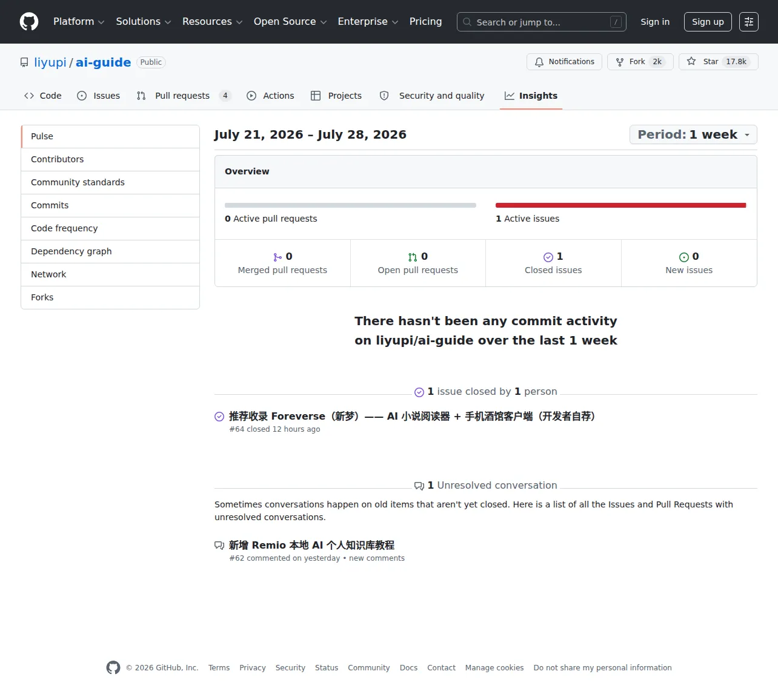Viewport: 778px width, 700px height.
Task: Click the open pull requests icon
Action: [x=413, y=257]
